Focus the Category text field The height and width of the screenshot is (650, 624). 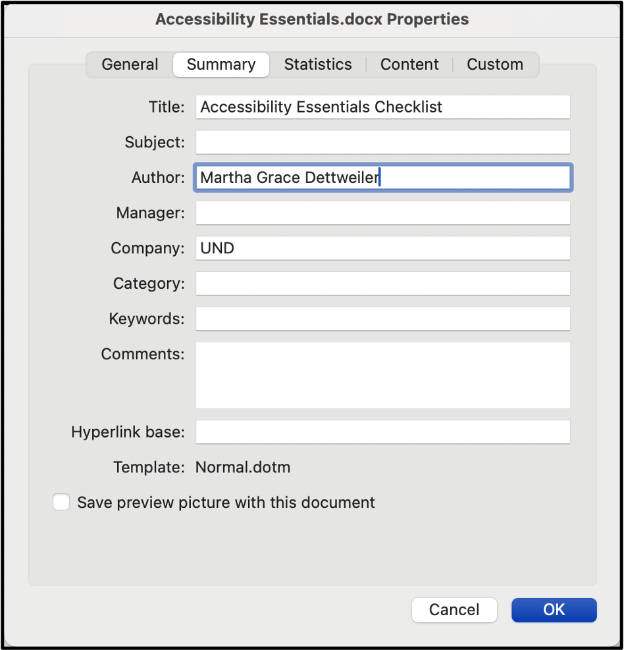coord(382,284)
